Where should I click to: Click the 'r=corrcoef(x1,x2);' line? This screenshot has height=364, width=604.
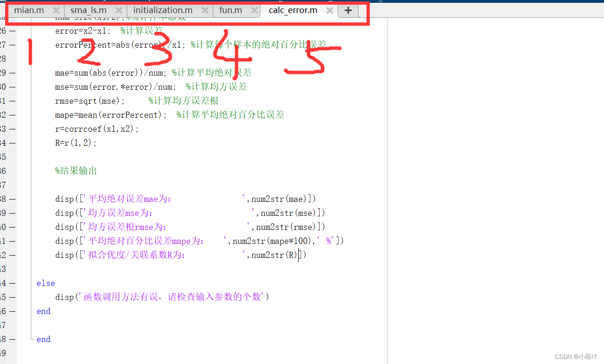pos(97,129)
